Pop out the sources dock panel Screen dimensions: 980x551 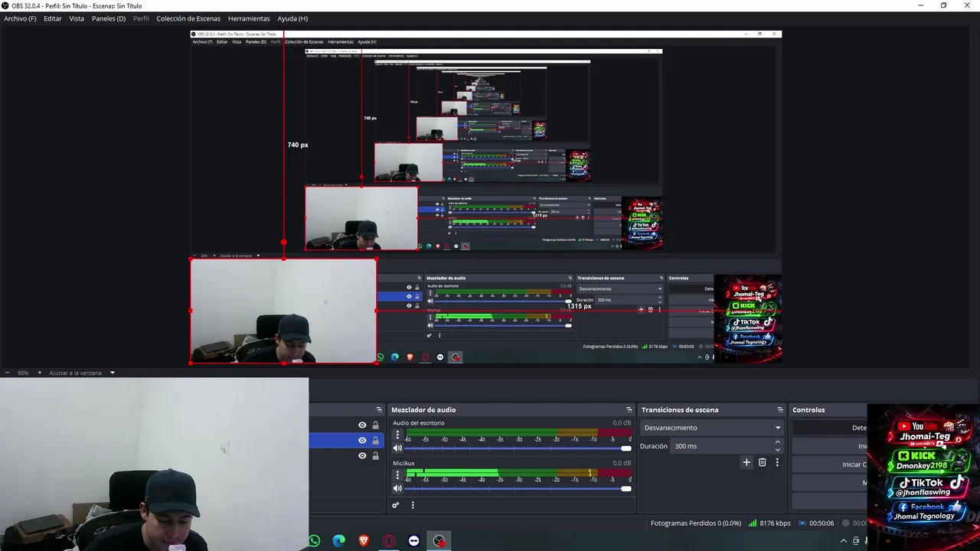click(x=378, y=410)
